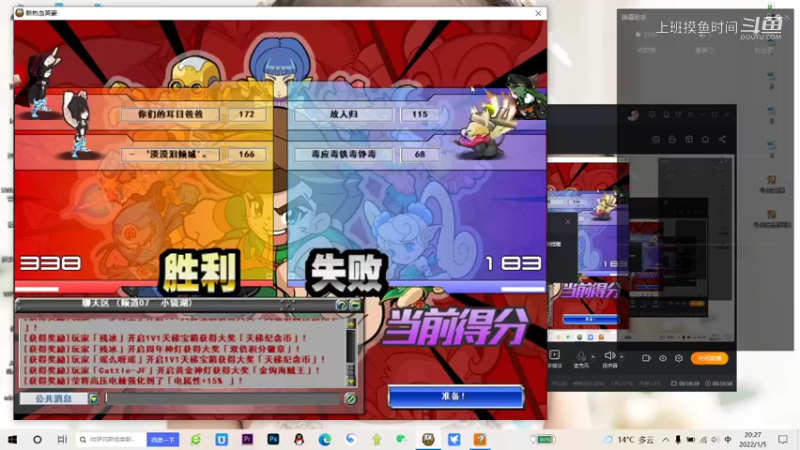Image resolution: width=800 pixels, height=450 pixels.
Task: Click chat line about 电属性+15%
Action: (x=134, y=381)
